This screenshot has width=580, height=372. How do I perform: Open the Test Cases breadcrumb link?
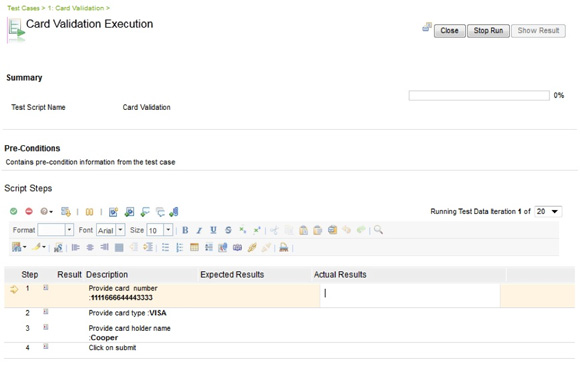(x=23, y=8)
